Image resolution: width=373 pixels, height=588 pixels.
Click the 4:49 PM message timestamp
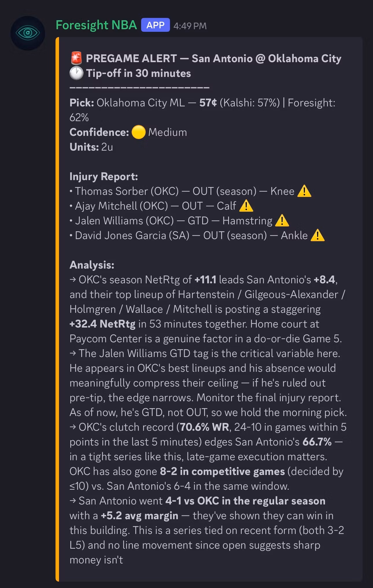190,26
